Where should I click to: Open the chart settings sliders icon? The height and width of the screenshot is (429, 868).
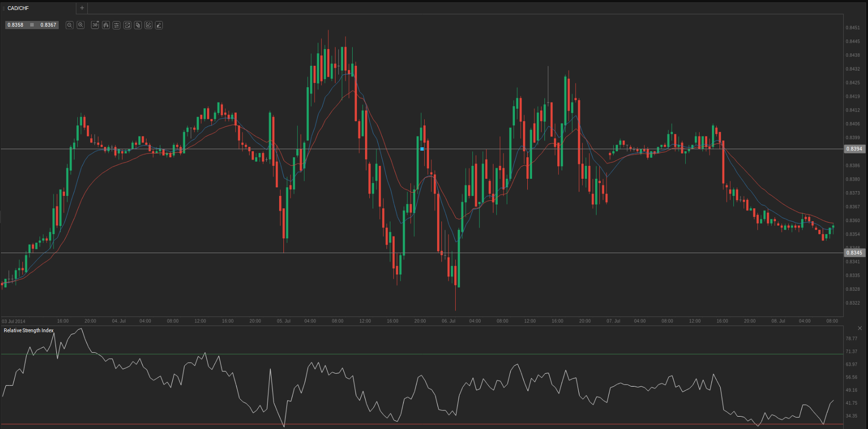tap(116, 25)
